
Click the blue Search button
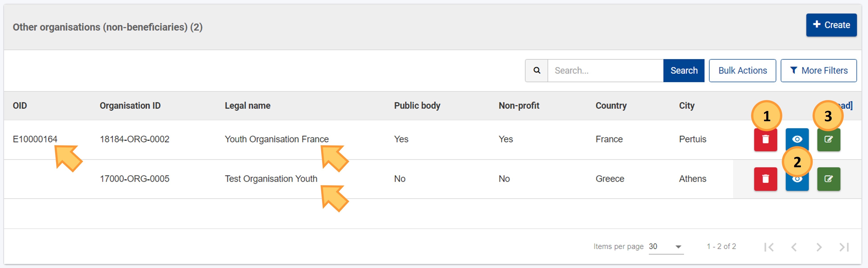tap(684, 71)
